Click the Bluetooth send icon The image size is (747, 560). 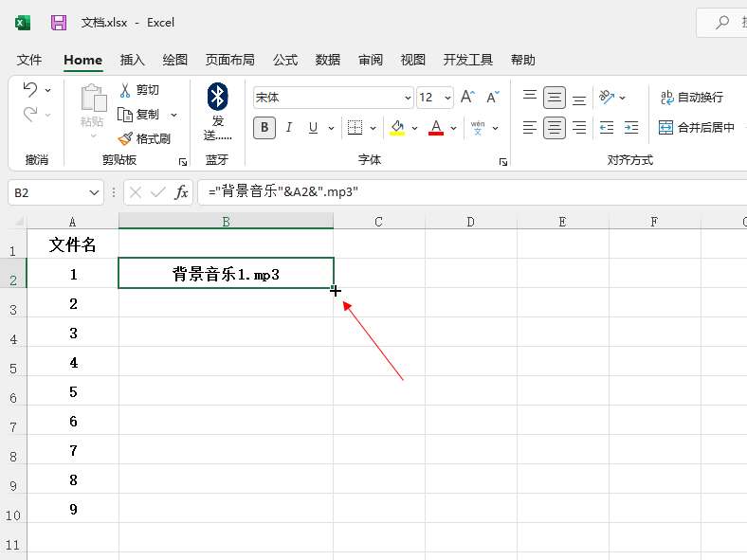click(x=218, y=97)
